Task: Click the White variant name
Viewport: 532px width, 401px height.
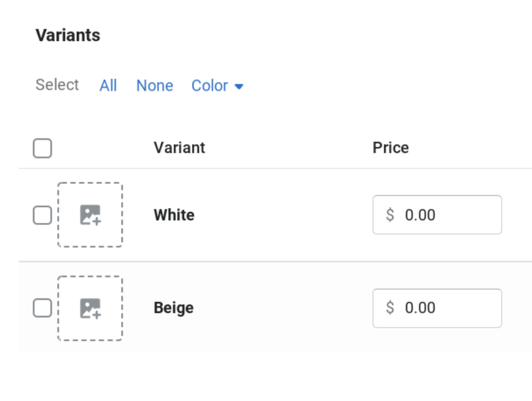Action: pyautogui.click(x=174, y=215)
